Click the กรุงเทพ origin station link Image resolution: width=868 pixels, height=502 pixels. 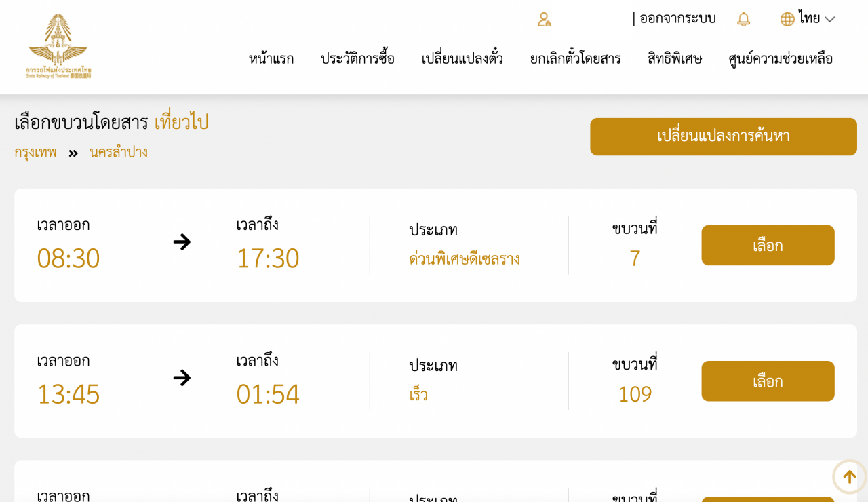click(35, 152)
